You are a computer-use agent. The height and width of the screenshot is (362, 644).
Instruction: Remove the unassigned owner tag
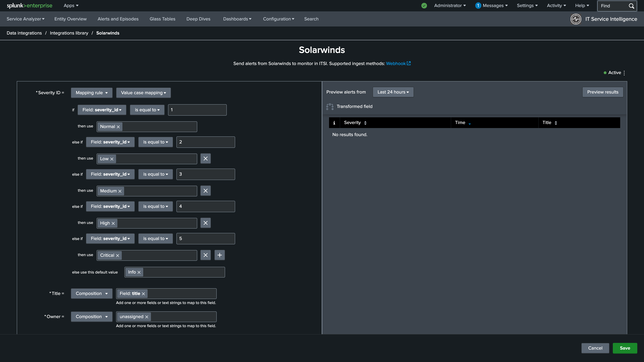[147, 317]
